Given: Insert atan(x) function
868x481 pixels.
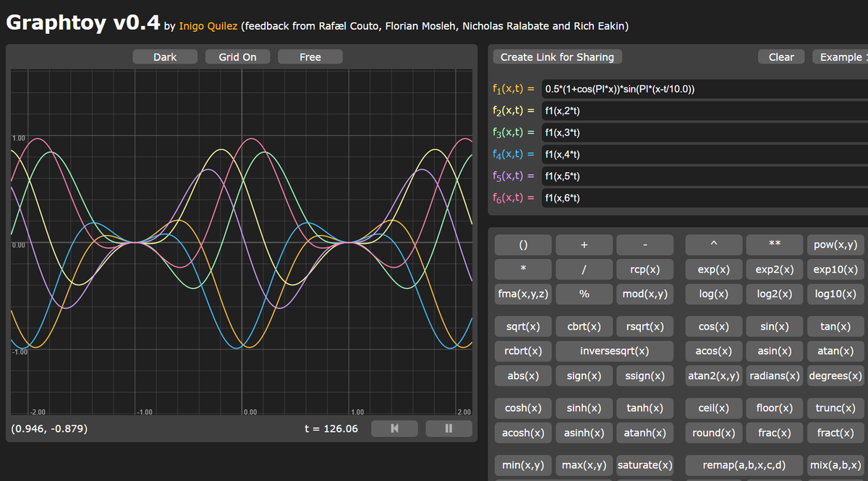Looking at the screenshot, I should coord(835,351).
